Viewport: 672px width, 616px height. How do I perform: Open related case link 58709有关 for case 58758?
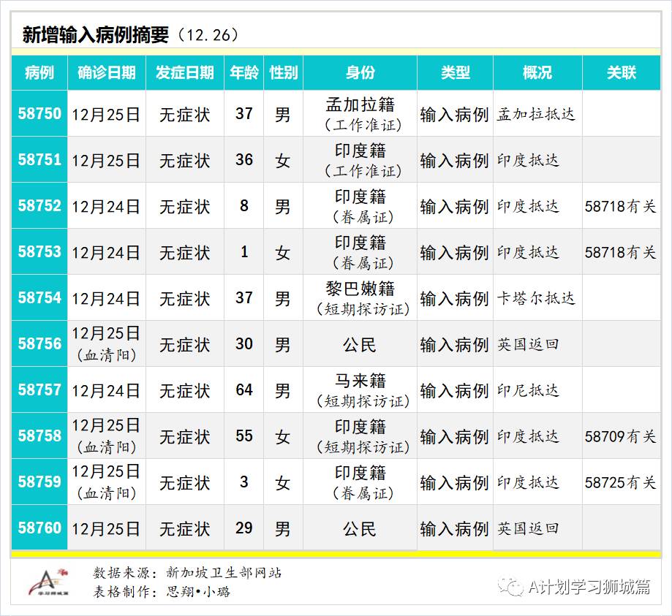pos(624,436)
